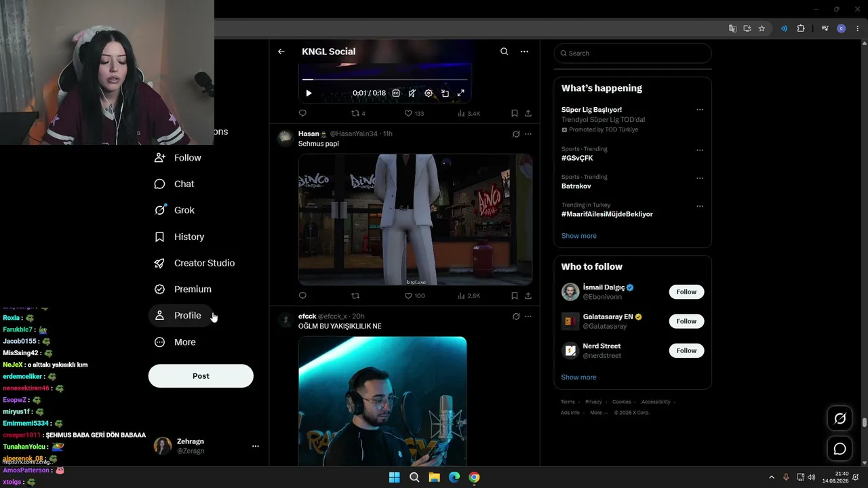Follow Galatasaray EN
The height and width of the screenshot is (488, 868).
(686, 321)
